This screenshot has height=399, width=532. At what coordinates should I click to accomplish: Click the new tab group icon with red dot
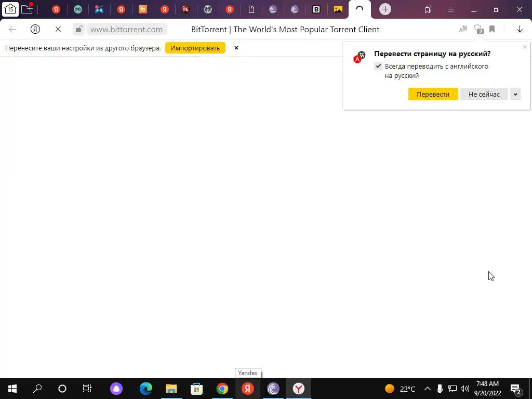27,8
